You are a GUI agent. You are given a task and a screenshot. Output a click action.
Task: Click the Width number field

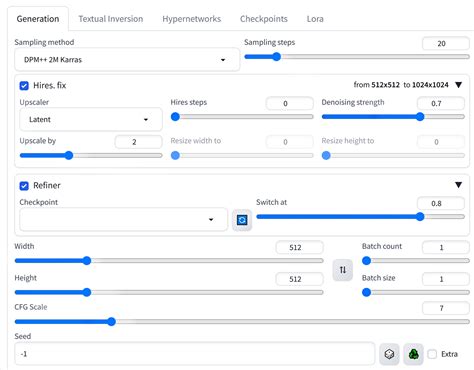pos(299,247)
